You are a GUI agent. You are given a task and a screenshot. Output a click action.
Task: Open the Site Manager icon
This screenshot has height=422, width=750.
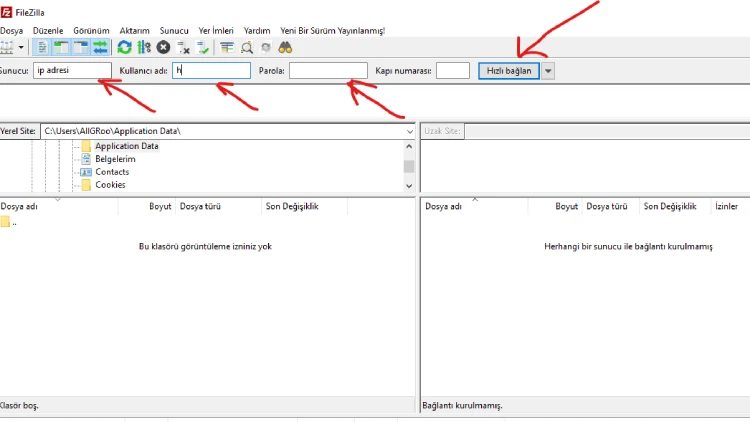[x=6, y=47]
